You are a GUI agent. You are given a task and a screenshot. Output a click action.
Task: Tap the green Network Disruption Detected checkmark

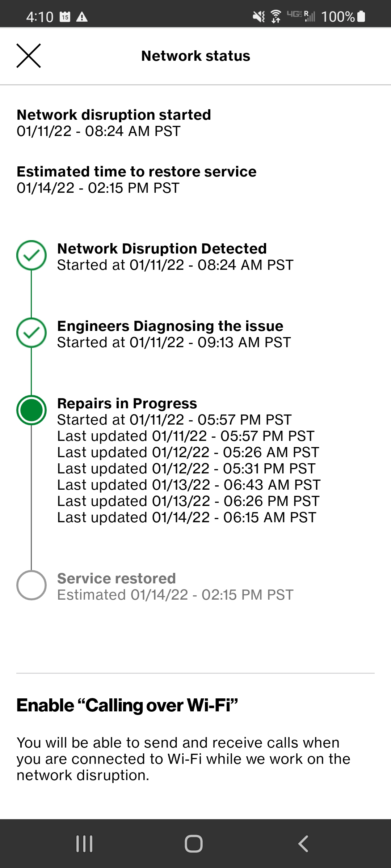click(x=31, y=255)
